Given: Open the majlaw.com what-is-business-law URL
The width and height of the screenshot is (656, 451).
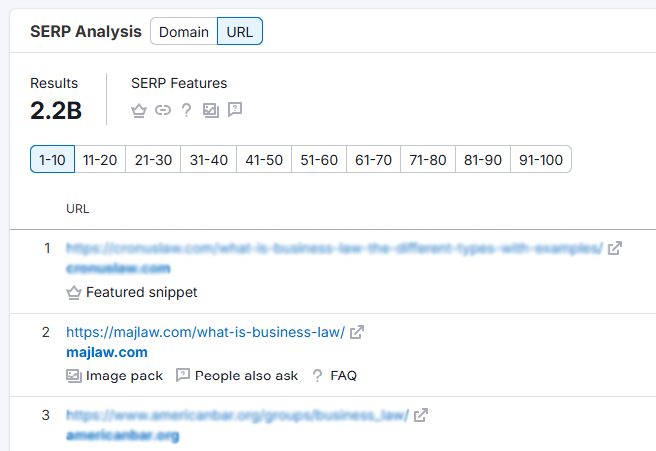Looking at the screenshot, I should click(205, 332).
